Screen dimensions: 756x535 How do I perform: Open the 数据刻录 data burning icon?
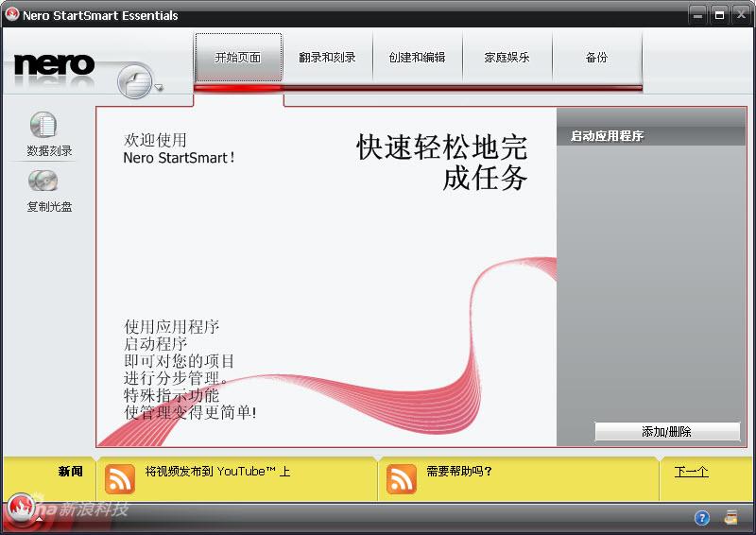click(x=43, y=125)
